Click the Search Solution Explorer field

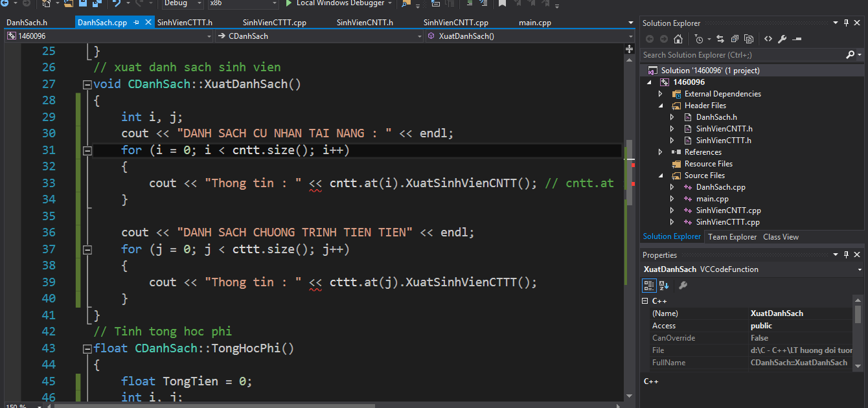coord(742,55)
